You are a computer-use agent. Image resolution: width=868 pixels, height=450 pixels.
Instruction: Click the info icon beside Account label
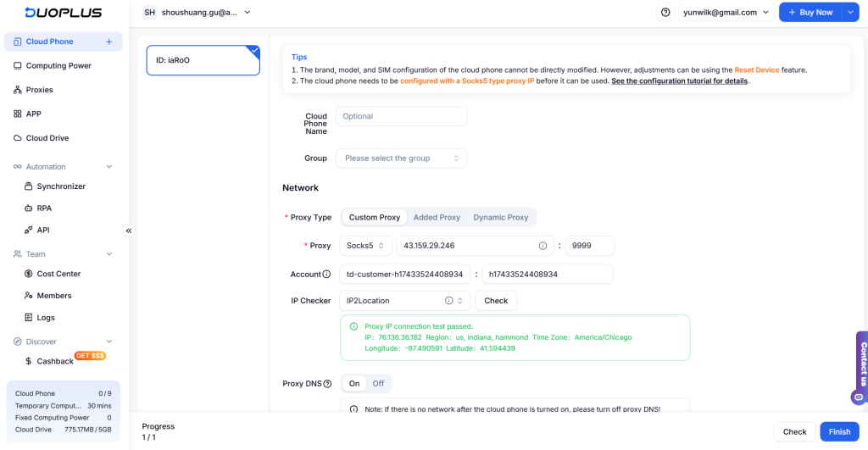pos(327,275)
